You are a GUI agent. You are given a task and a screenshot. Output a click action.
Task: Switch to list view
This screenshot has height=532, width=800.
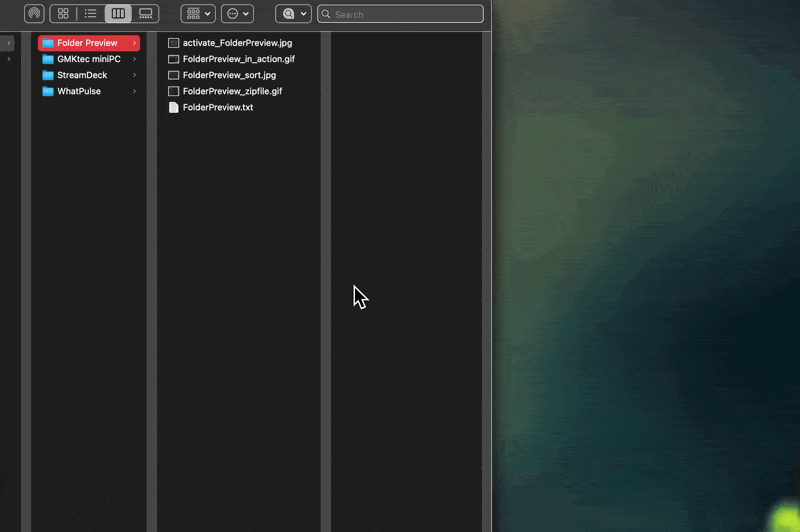click(91, 14)
